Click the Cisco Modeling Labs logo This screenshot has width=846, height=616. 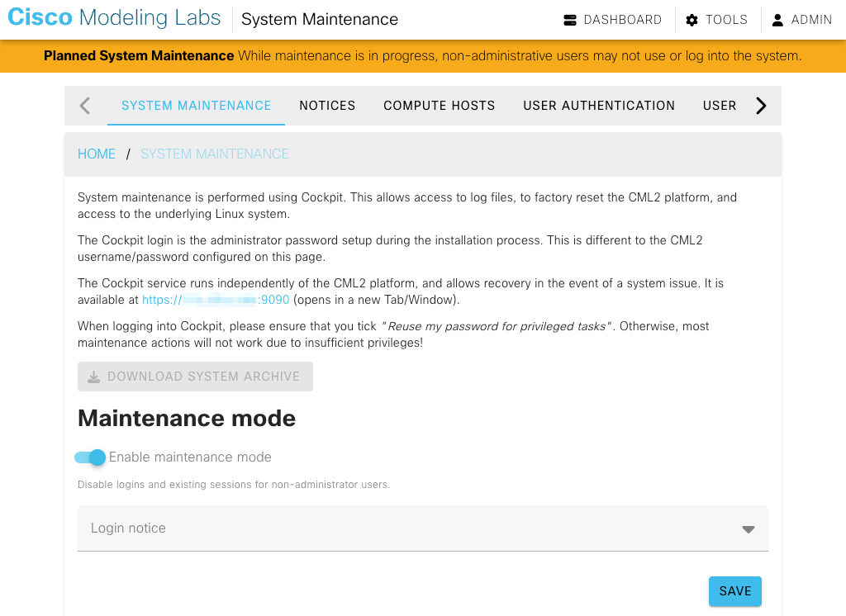(114, 18)
